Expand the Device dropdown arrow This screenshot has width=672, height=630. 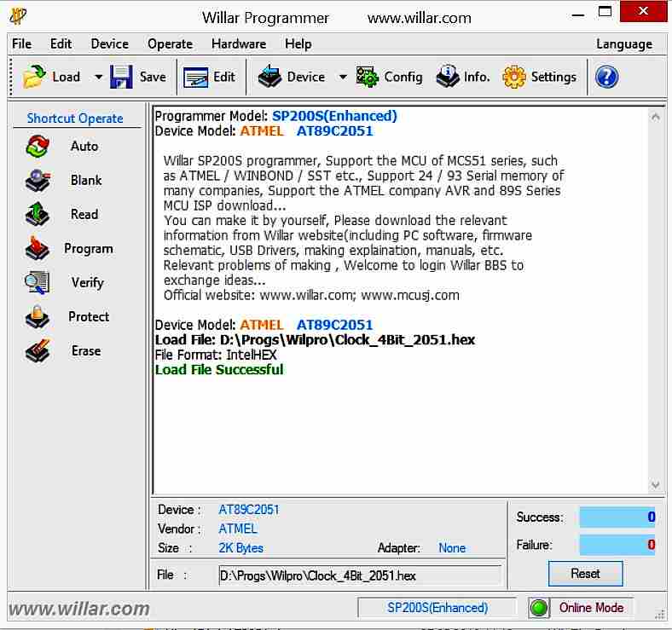coord(343,77)
